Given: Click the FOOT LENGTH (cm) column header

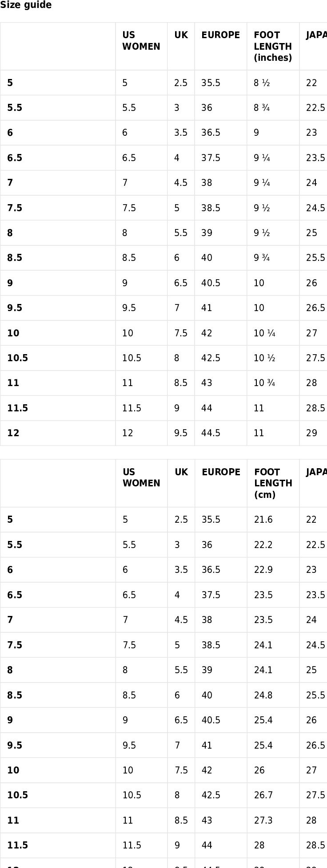Looking at the screenshot, I should 273,483.
